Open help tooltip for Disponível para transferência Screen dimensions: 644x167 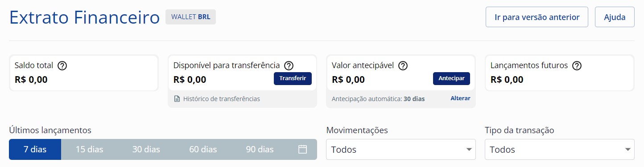click(x=289, y=65)
